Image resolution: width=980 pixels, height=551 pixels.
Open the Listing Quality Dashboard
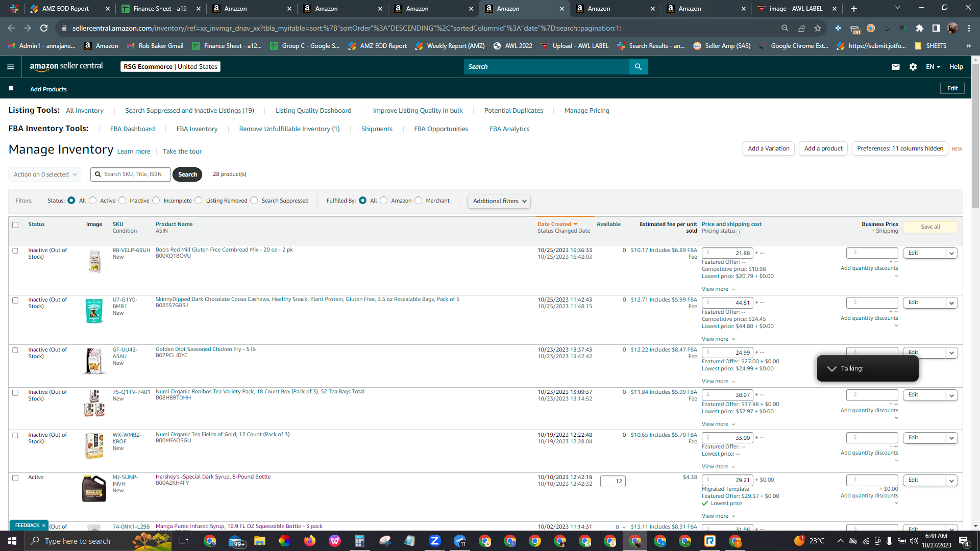(x=313, y=111)
